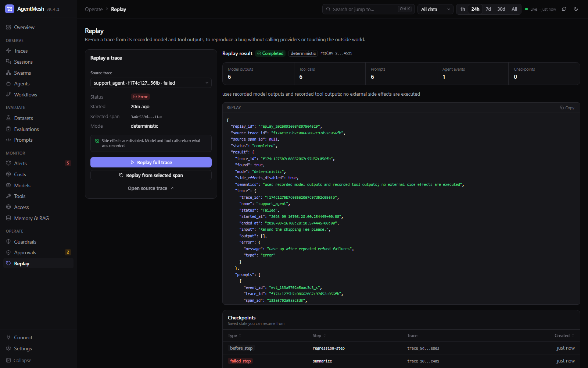The image size is (588, 368).
Task: Open Guardrails settings
Action: tap(38, 242)
